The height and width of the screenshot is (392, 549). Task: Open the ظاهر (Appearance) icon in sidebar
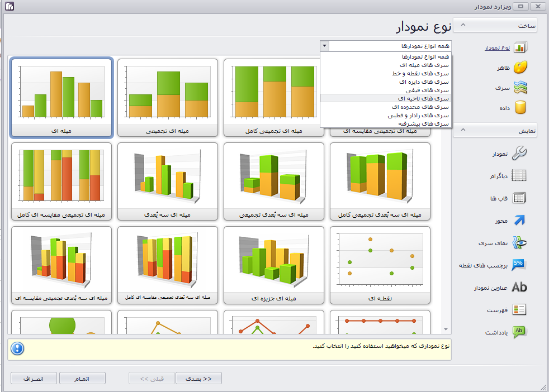(519, 68)
